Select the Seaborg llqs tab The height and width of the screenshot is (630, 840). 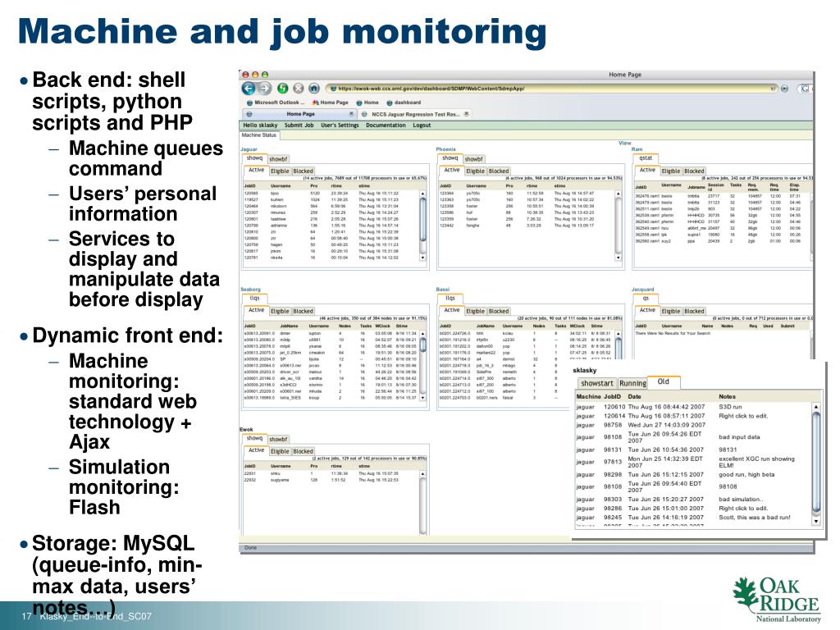tap(254, 298)
